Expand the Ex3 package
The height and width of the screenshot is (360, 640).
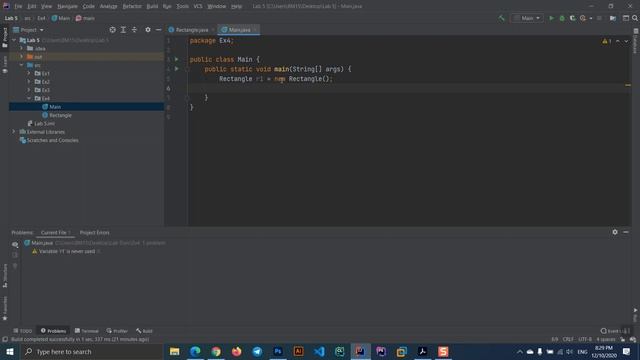(x=29, y=90)
